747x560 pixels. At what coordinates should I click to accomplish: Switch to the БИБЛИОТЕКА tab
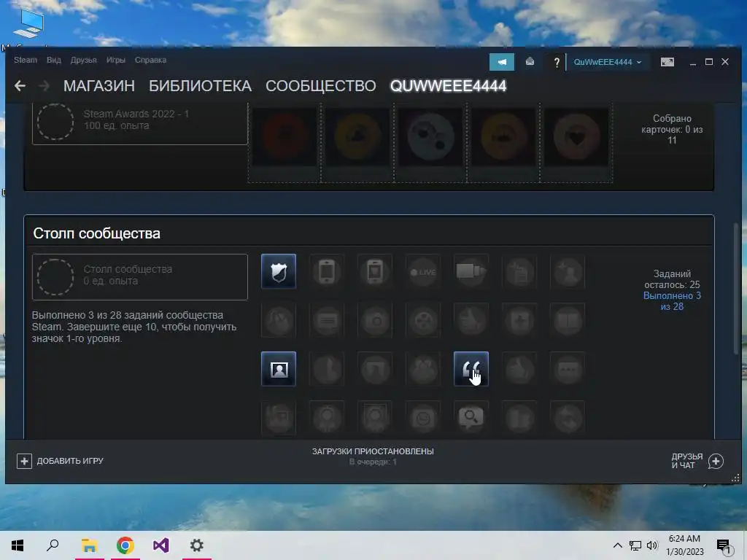[200, 86]
